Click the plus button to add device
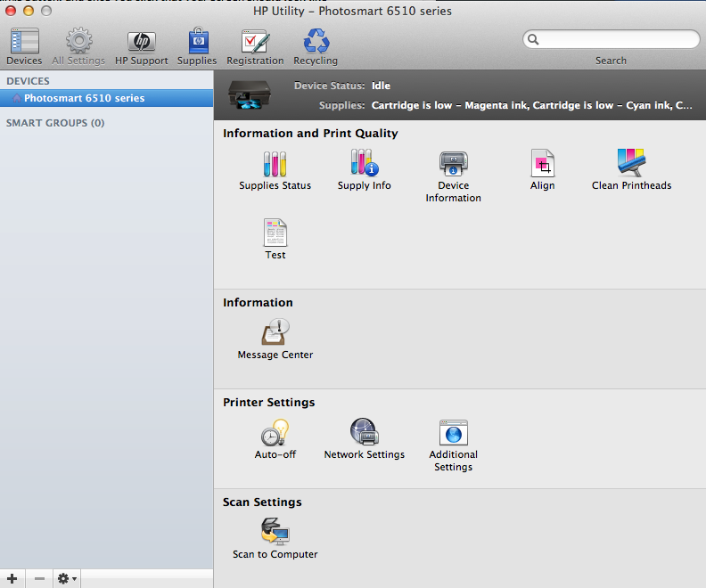706x588 pixels. point(12,579)
